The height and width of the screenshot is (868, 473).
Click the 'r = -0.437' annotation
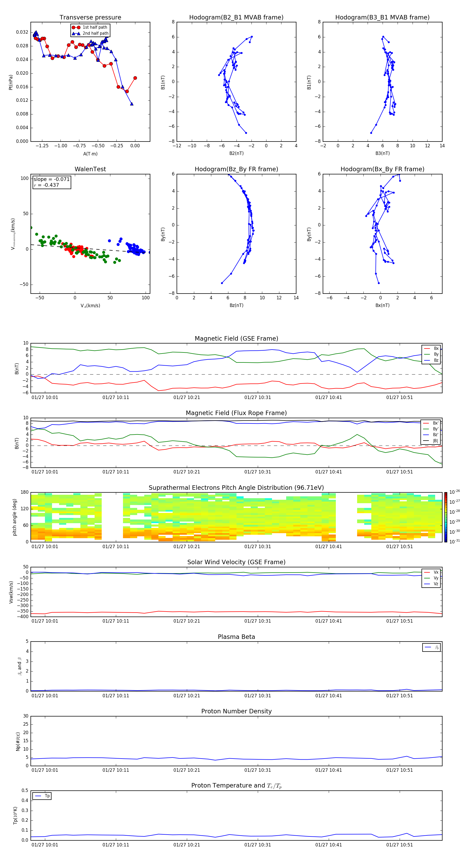(47, 185)
